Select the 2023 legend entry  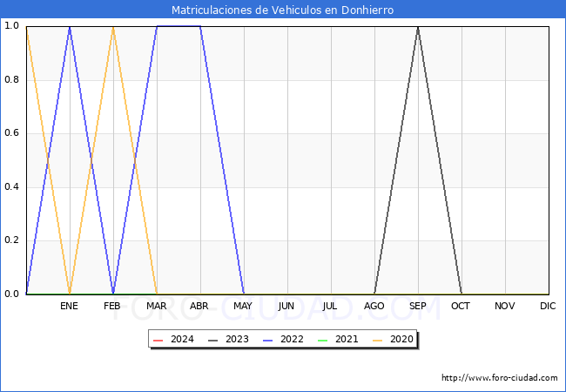[x=228, y=340]
